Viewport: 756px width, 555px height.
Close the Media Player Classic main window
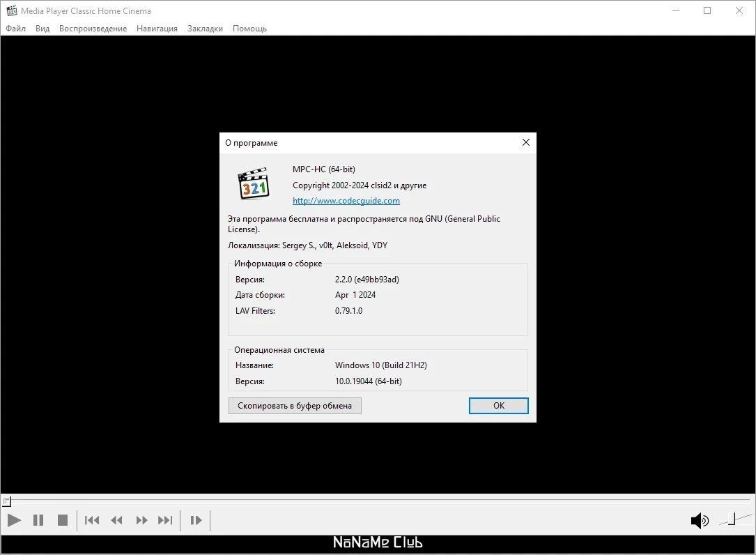739,10
